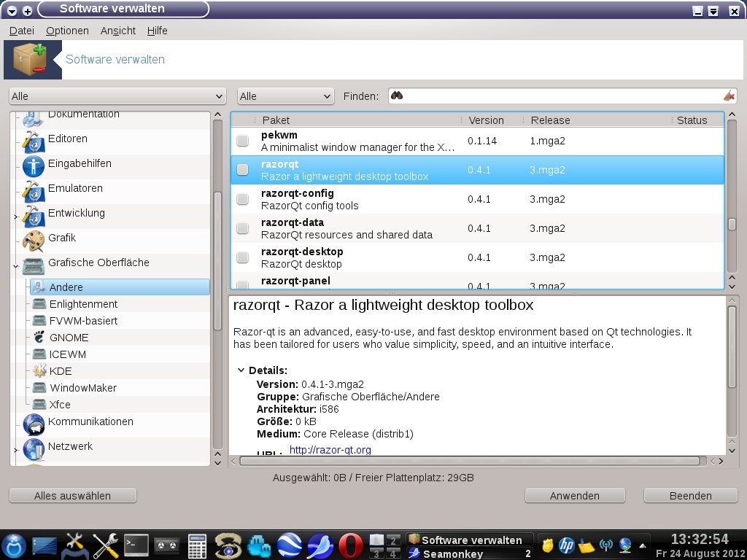Collapse the Grafische Oberfläche tree node
Viewport: 747px width, 560px height.
coord(16,265)
